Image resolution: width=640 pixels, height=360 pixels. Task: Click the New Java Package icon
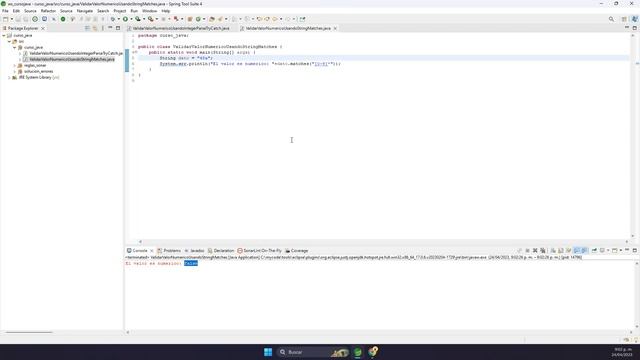[190, 19]
